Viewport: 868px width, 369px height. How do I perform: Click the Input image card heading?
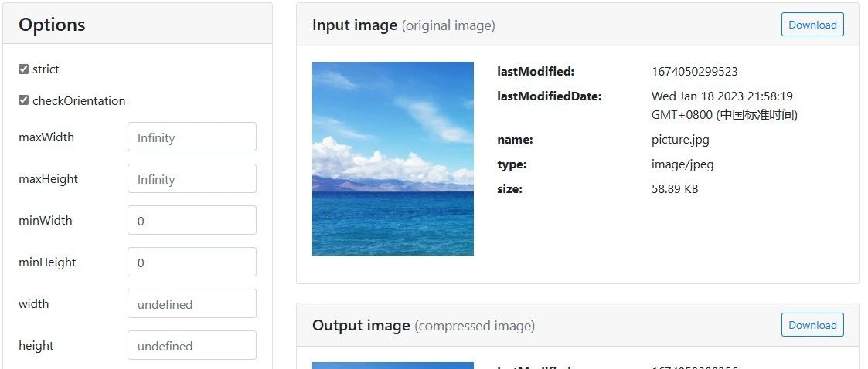tap(403, 25)
